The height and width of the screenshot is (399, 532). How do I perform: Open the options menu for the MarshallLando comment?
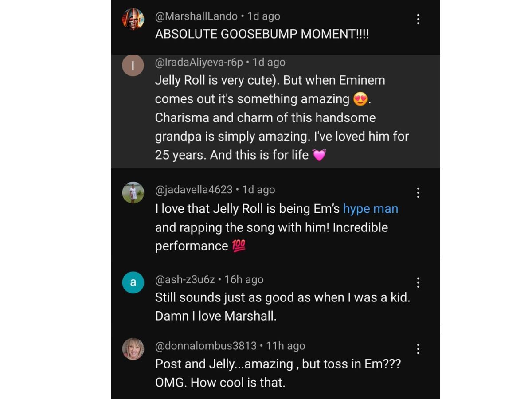[x=418, y=19]
